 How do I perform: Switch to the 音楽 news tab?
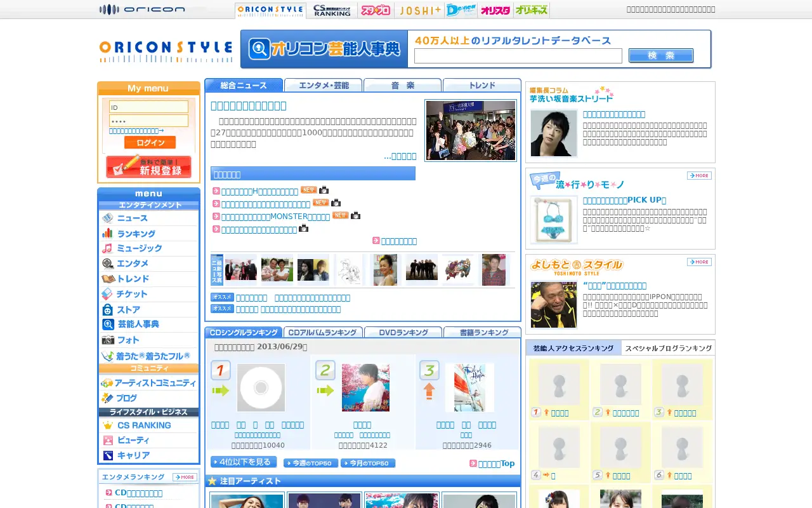[x=402, y=85]
